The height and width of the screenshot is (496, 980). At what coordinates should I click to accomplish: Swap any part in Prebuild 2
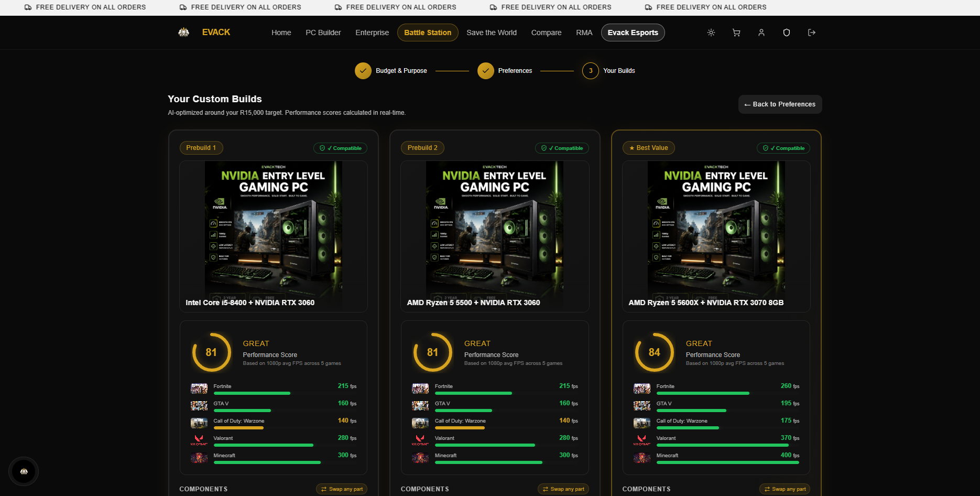coord(563,489)
